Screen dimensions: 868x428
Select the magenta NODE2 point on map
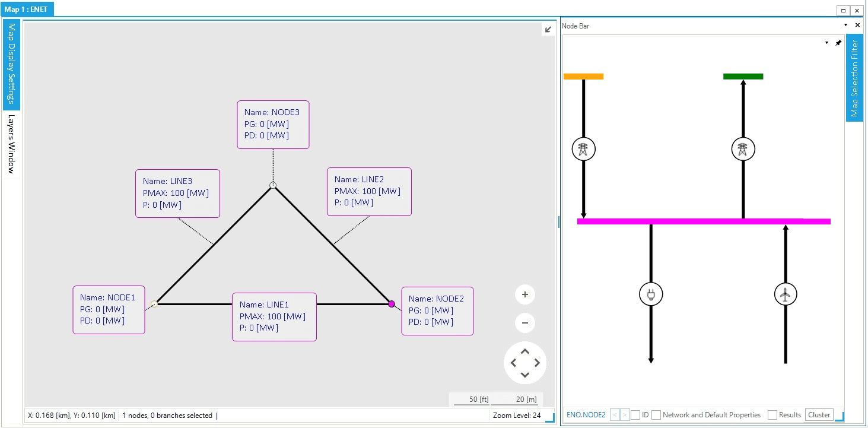[x=392, y=304]
